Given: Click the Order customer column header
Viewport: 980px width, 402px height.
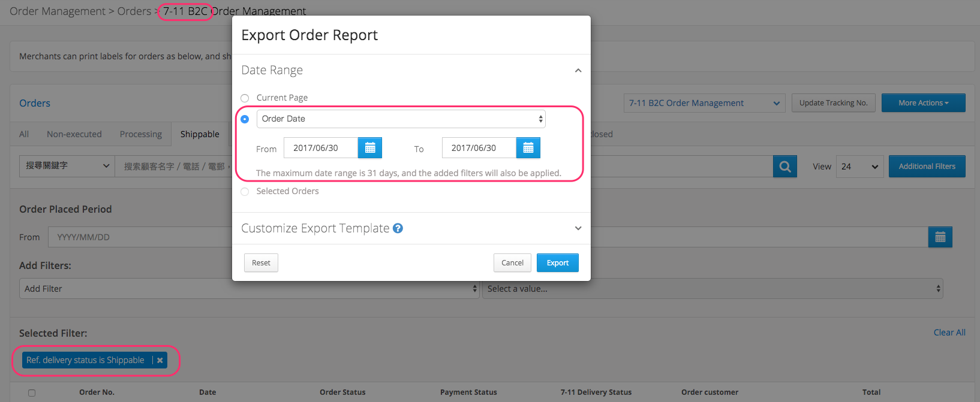Looking at the screenshot, I should pos(710,392).
